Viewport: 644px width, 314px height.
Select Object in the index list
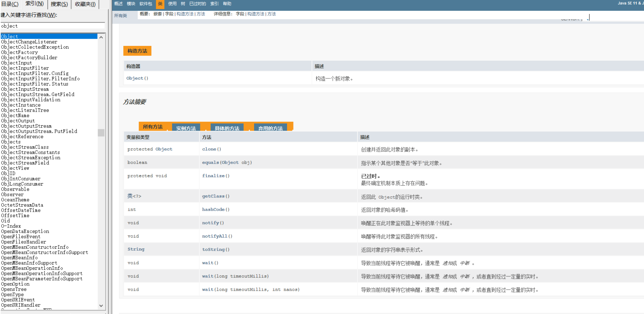49,36
